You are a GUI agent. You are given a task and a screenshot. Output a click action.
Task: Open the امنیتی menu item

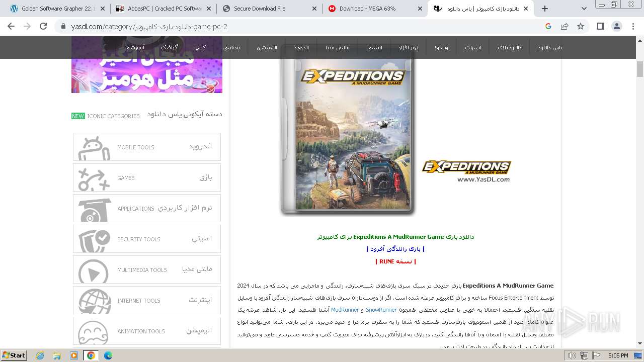pyautogui.click(x=374, y=47)
